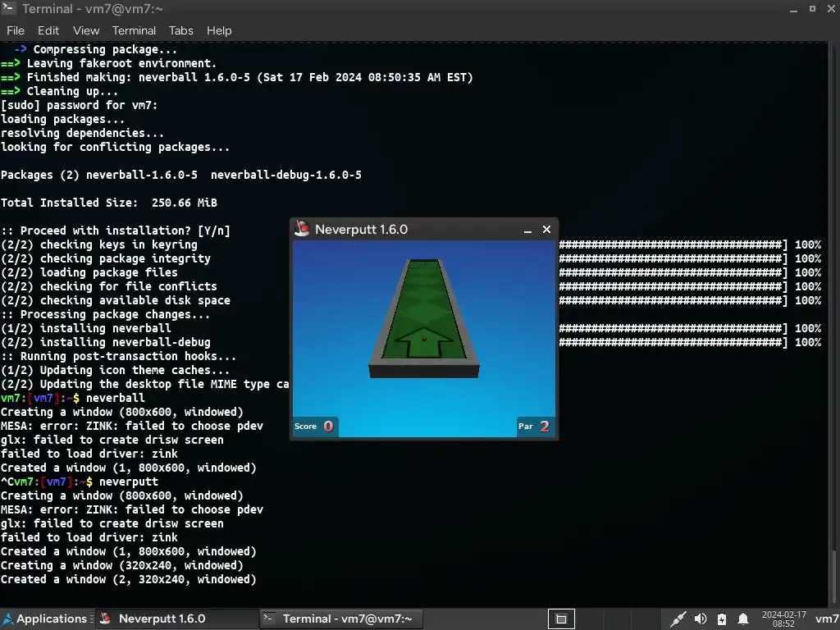
Task: Click the '(2/2) loading package files' line
Action: tap(89, 272)
